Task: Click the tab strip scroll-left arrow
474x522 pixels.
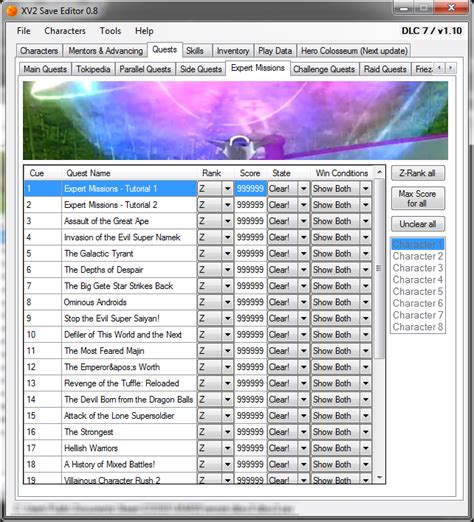Action: point(439,68)
